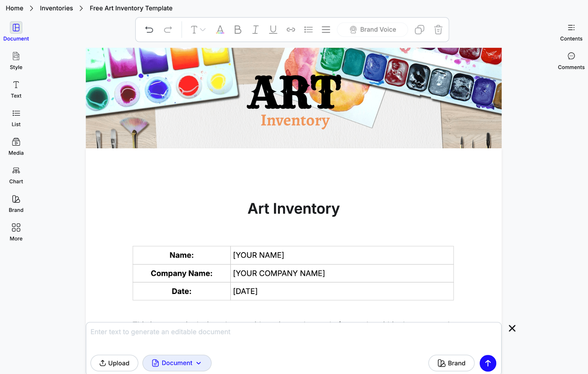Select the Text tool in the sidebar
588x374 pixels.
pyautogui.click(x=15, y=89)
